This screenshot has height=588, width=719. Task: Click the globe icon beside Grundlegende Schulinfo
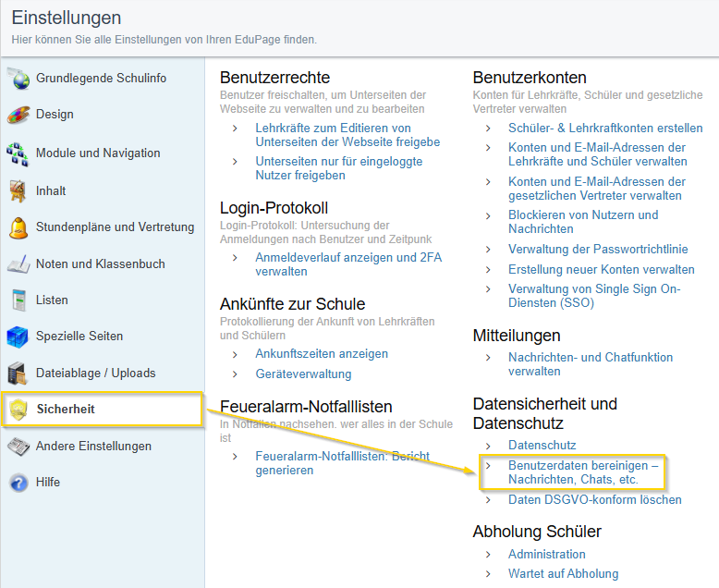point(18,80)
